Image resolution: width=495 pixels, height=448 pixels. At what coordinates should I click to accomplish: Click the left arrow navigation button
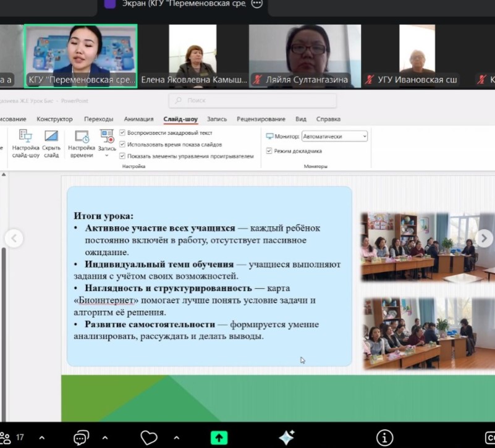(14, 238)
